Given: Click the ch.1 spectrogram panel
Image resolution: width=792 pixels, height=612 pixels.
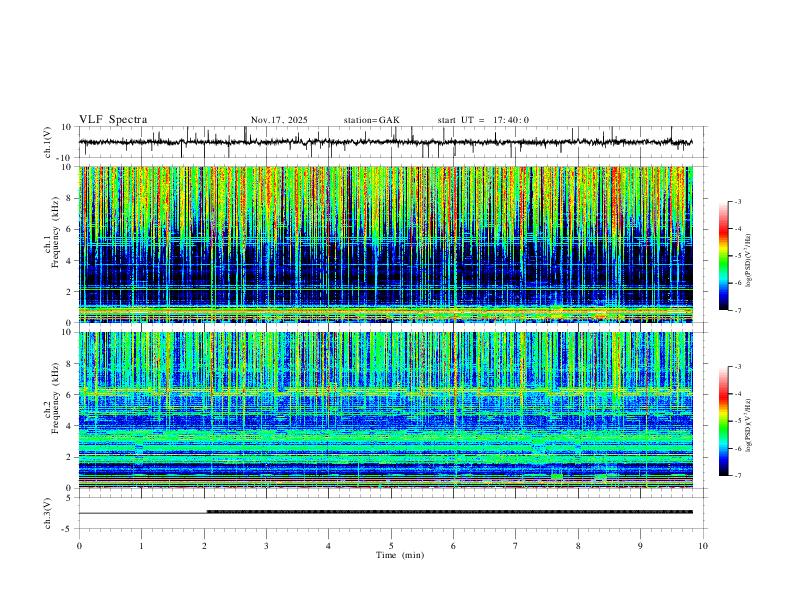Looking at the screenshot, I should tap(385, 244).
